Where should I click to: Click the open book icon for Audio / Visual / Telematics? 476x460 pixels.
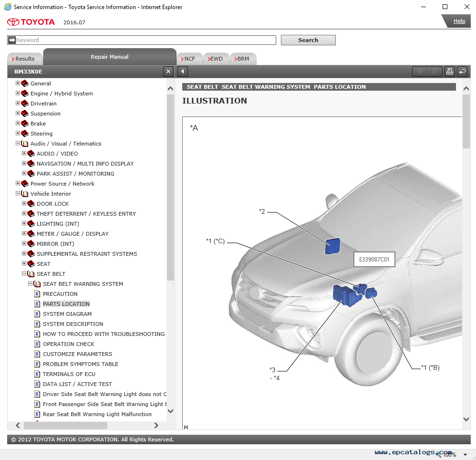pyautogui.click(x=25, y=143)
